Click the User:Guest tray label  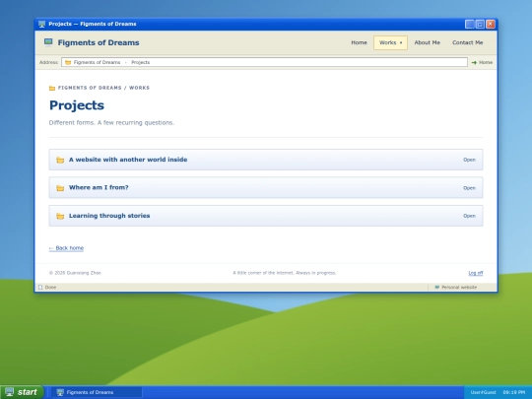(483, 392)
